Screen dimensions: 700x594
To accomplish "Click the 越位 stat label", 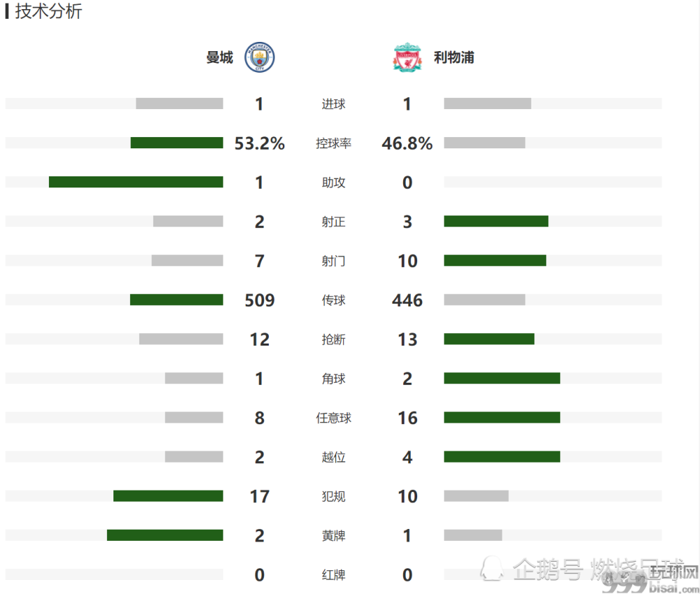I will [333, 457].
